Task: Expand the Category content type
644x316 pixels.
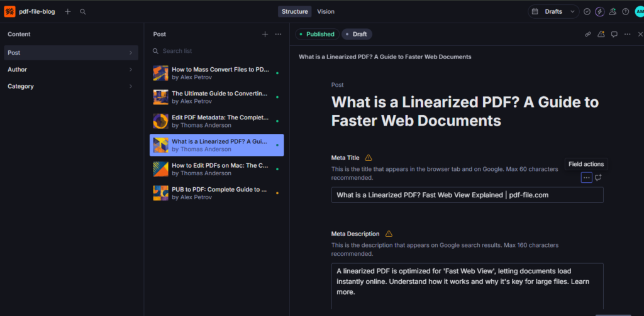Action: [71, 86]
